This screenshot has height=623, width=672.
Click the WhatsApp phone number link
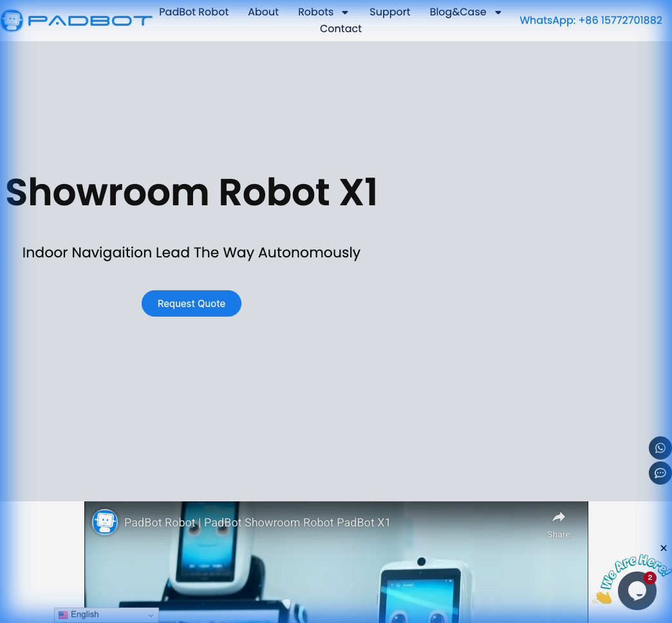[x=591, y=20]
